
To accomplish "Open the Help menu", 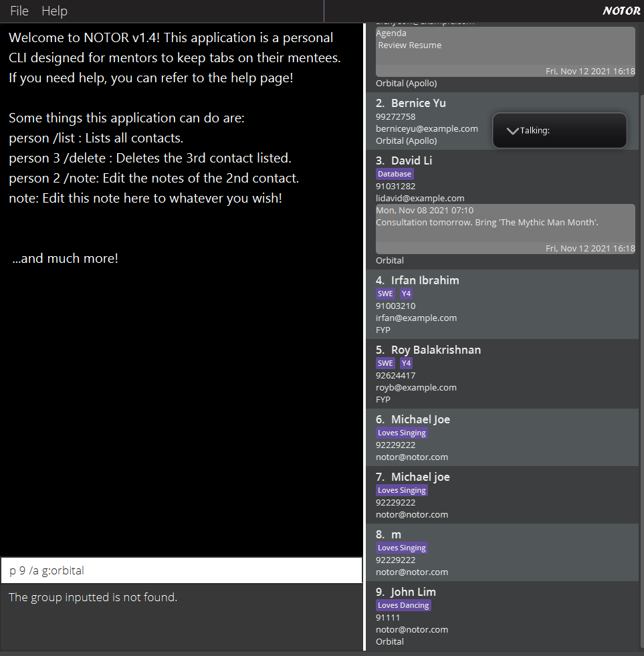I will 54,11.
